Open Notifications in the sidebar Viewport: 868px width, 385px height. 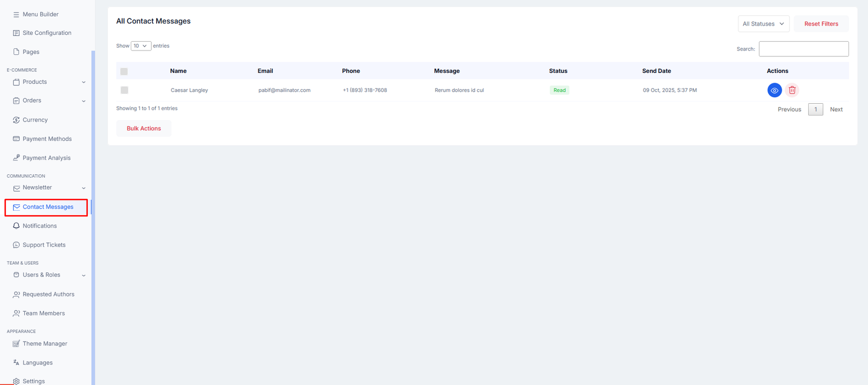point(40,226)
